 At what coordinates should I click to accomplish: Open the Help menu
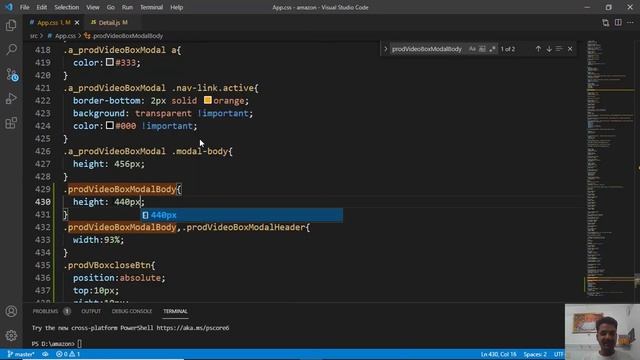click(x=177, y=7)
